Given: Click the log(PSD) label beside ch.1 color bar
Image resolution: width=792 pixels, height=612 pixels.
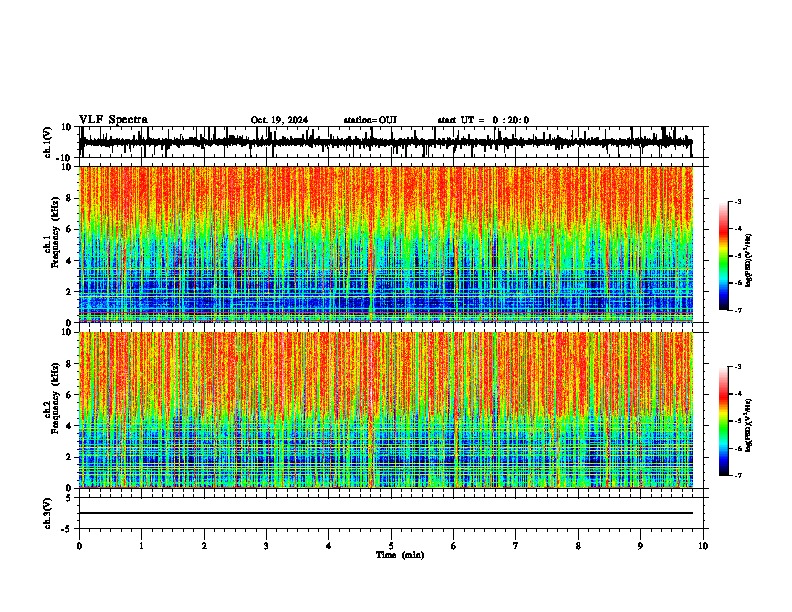Looking at the screenshot, I should point(749,260).
